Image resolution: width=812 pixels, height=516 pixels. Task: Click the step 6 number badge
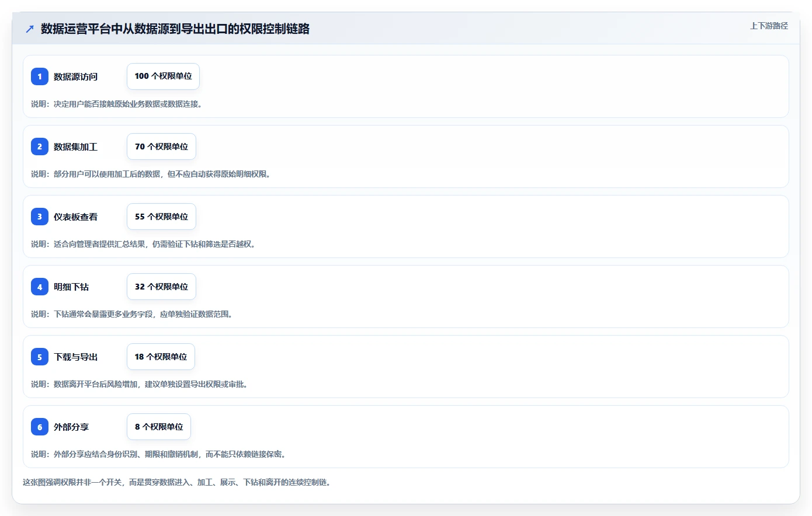tap(40, 427)
